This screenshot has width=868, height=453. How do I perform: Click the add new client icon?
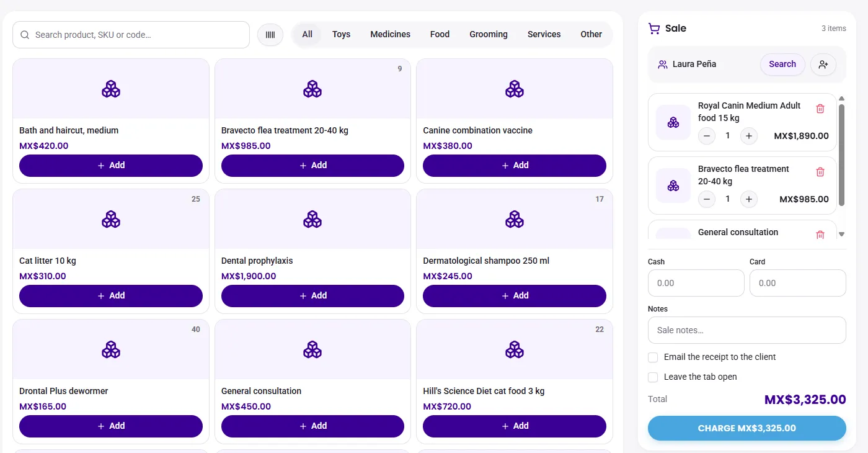point(823,64)
